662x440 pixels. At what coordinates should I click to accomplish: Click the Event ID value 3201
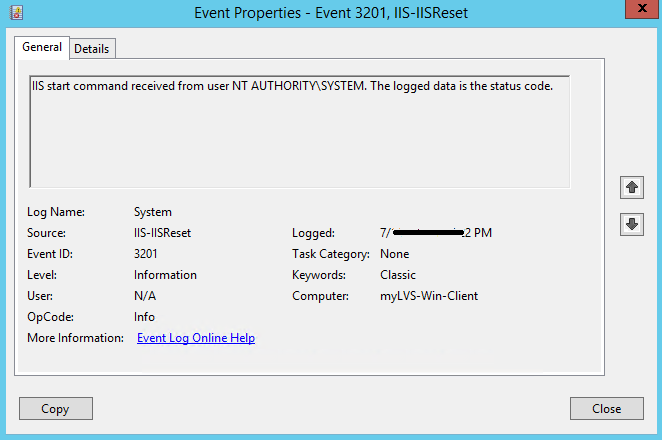146,254
